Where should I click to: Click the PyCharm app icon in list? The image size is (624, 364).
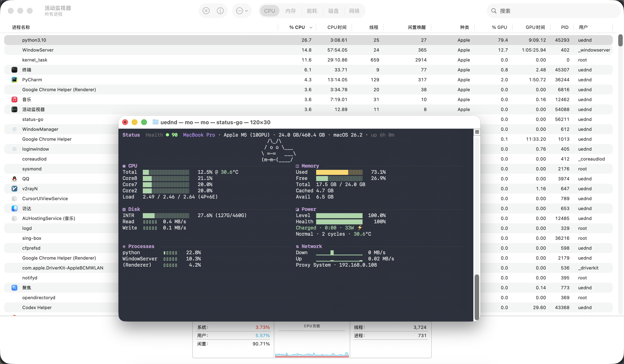point(14,80)
